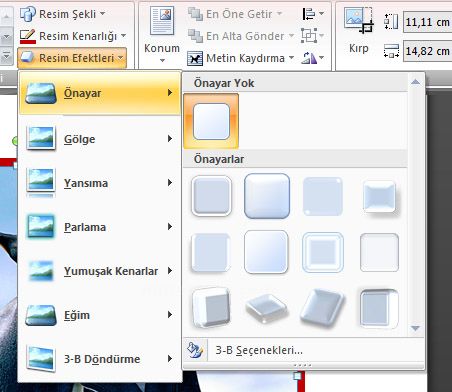Open the Önayar submenu item
The height and width of the screenshot is (392, 452).
100,93
